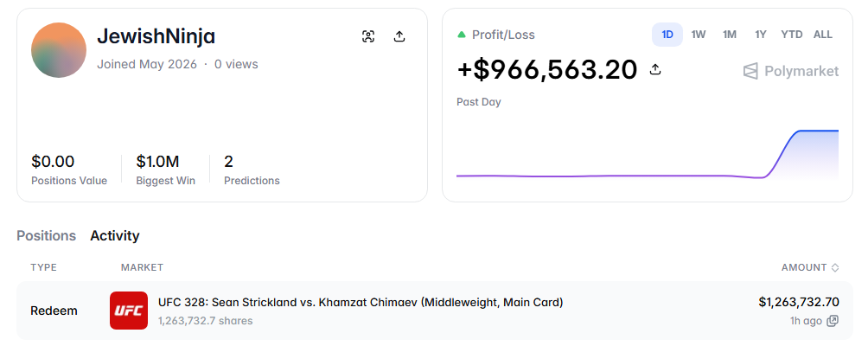Click the profile scan icon beside JewishNinja
Image resolution: width=868 pixels, height=346 pixels.
(x=368, y=36)
